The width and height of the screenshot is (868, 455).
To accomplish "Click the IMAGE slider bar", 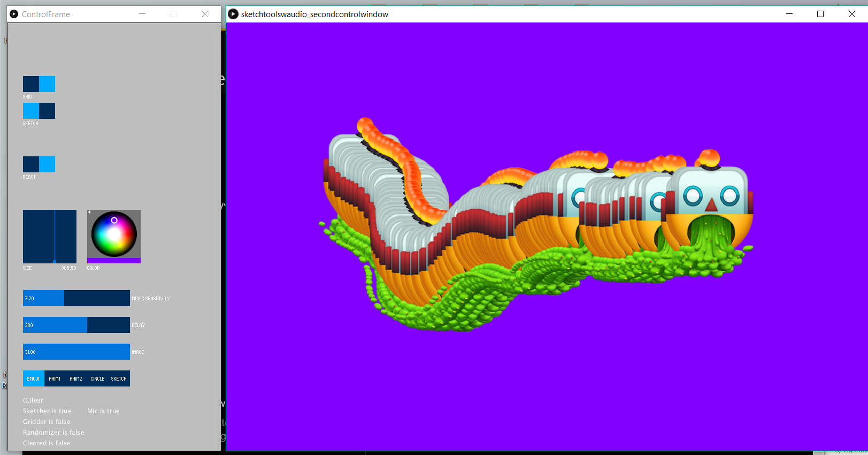I will [x=76, y=352].
